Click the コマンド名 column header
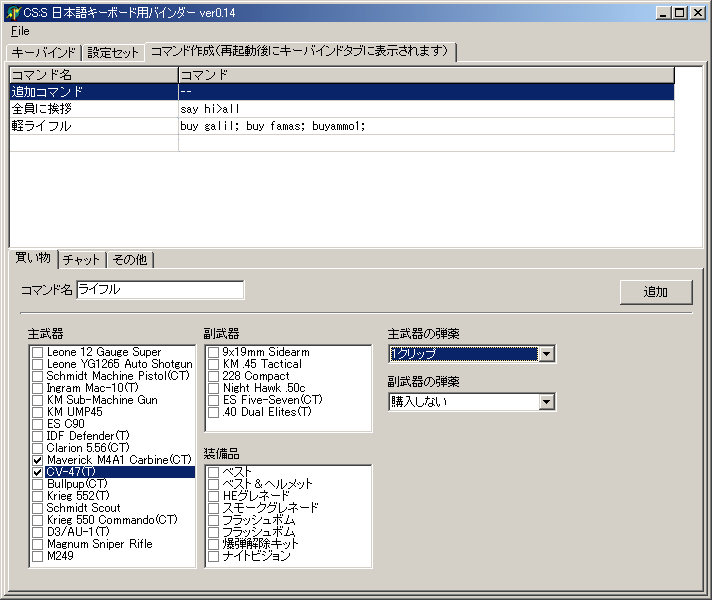Image resolution: width=712 pixels, height=600 pixels. tap(94, 75)
